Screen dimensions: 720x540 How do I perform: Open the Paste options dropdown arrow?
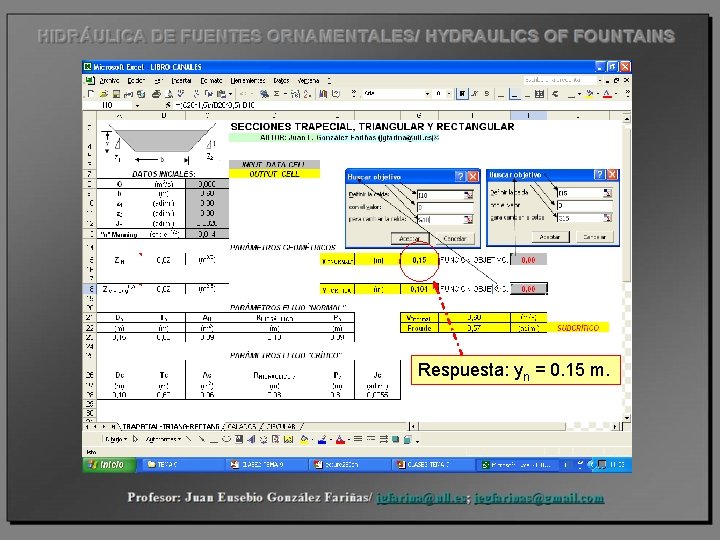230,94
